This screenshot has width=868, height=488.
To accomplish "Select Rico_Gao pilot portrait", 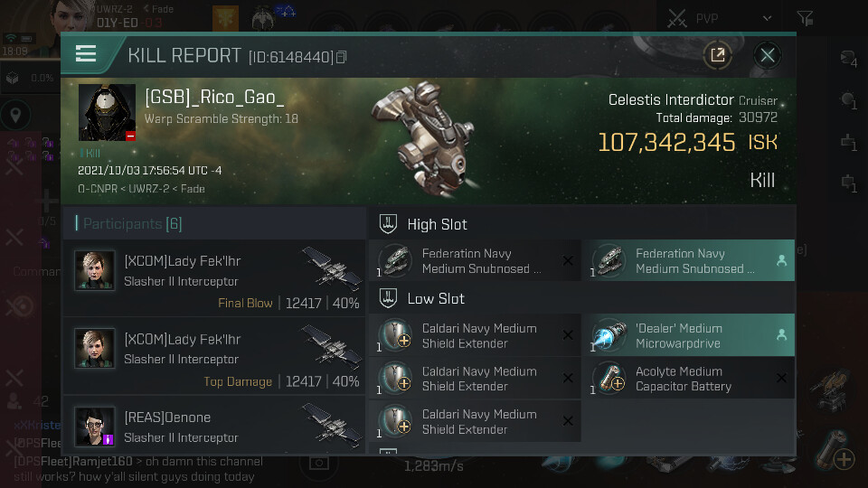I will (x=107, y=112).
